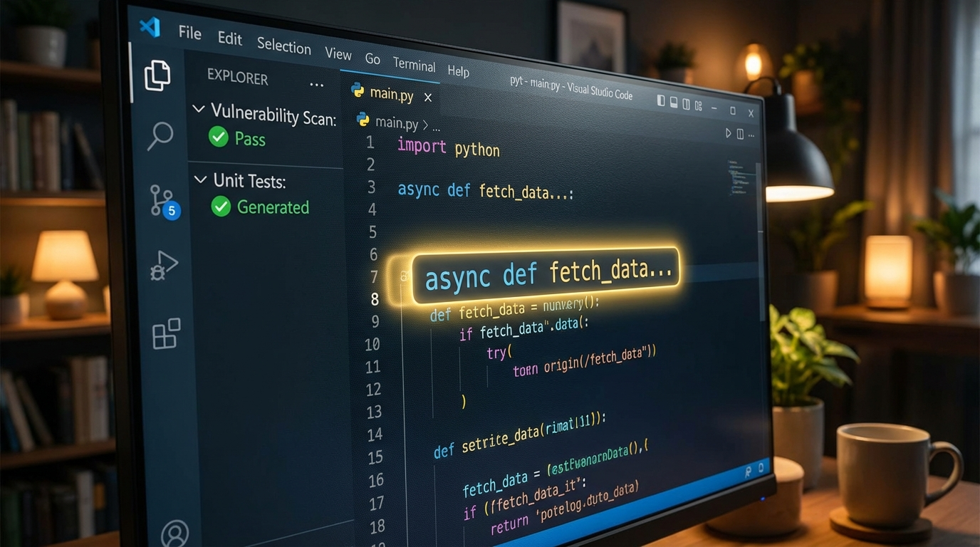Open Customize Layout icon in title bar
980x547 pixels.
point(698,106)
